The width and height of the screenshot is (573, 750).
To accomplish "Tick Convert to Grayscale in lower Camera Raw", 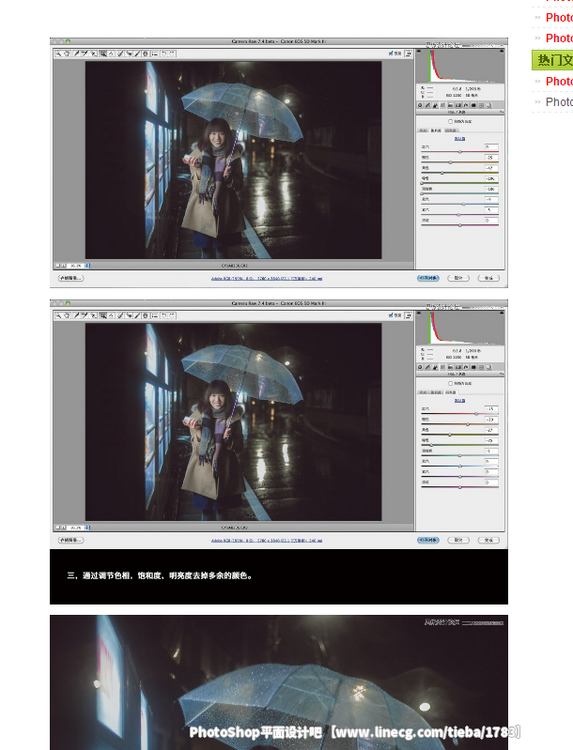I will click(451, 384).
